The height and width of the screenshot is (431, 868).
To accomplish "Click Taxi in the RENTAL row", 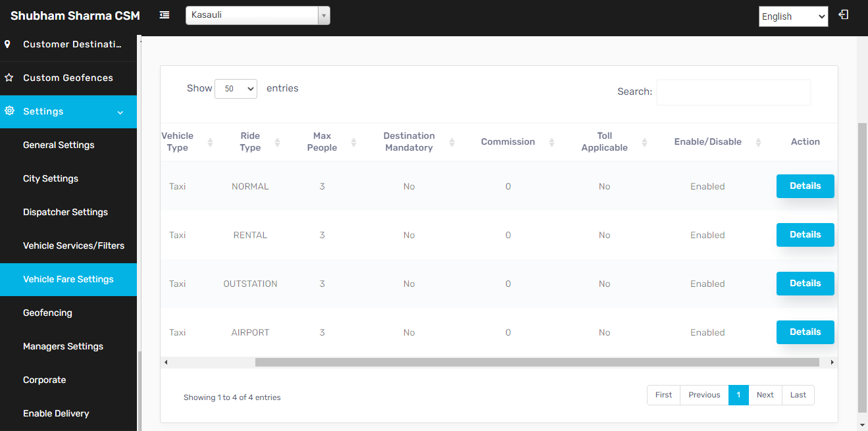I will [177, 235].
